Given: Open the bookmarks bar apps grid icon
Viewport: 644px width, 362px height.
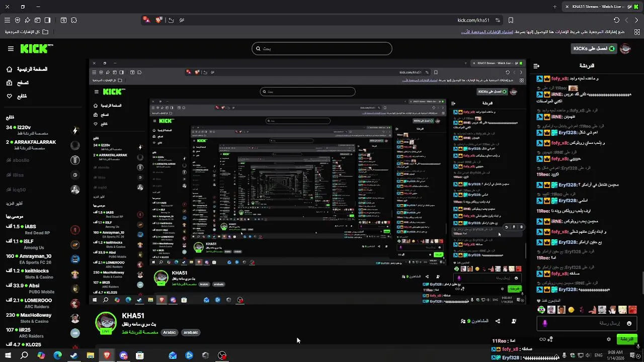Looking at the screenshot, I should [637, 32].
